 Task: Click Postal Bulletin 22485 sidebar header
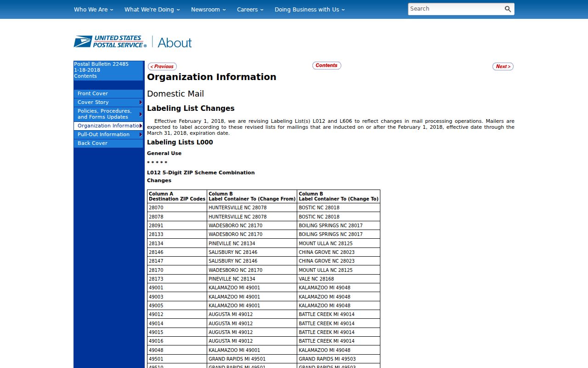pyautogui.click(x=101, y=64)
